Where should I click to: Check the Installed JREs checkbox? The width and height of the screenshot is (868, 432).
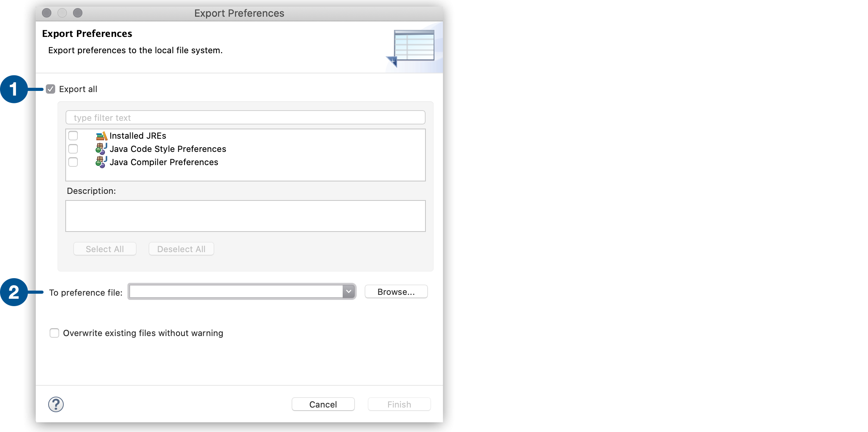click(73, 136)
